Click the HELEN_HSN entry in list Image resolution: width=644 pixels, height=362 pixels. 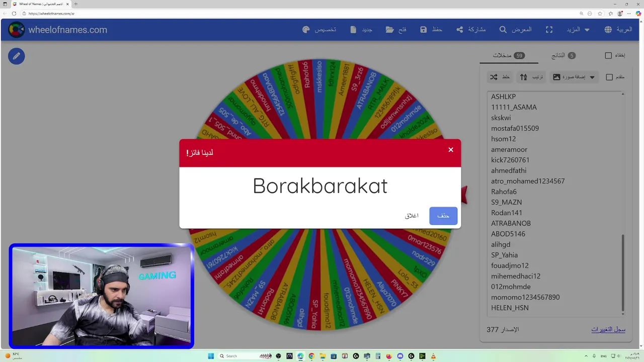click(x=510, y=308)
